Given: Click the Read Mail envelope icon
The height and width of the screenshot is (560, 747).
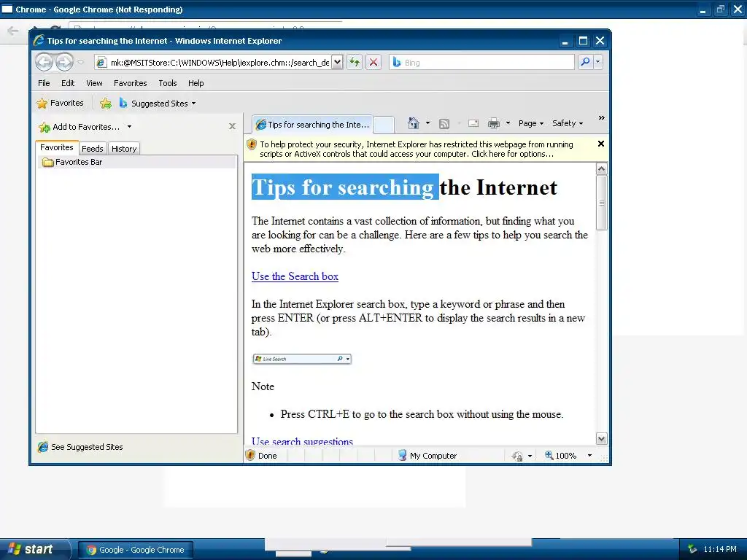Looking at the screenshot, I should click(473, 123).
